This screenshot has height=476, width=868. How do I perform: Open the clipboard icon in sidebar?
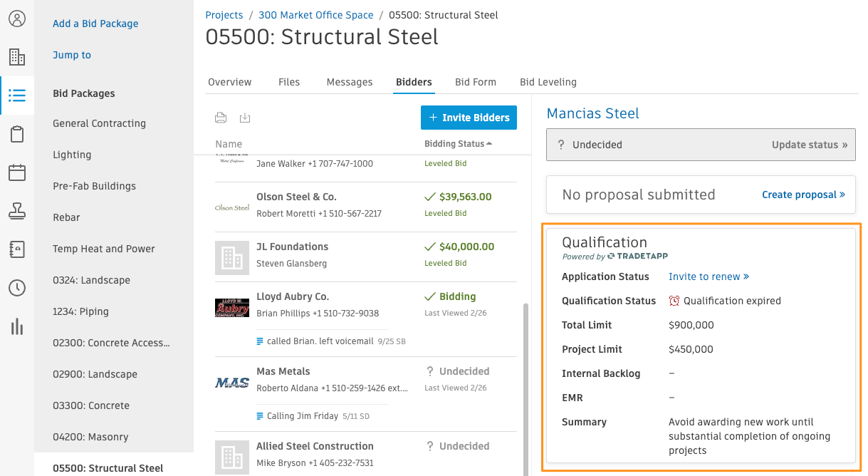17,134
